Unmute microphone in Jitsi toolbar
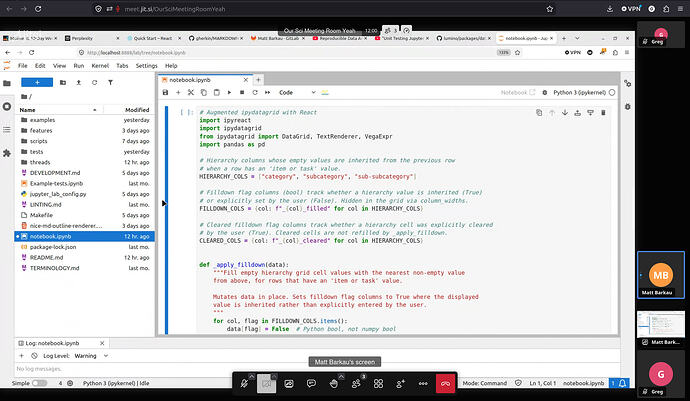The height and width of the screenshot is (401, 690). click(x=244, y=383)
